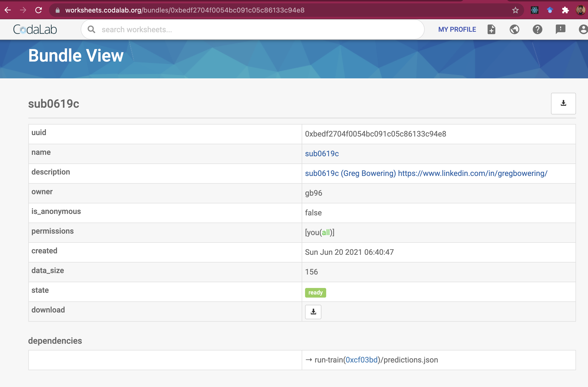The image size is (588, 387).
Task: Navigate back with the browser back arrow
Action: click(x=8, y=10)
